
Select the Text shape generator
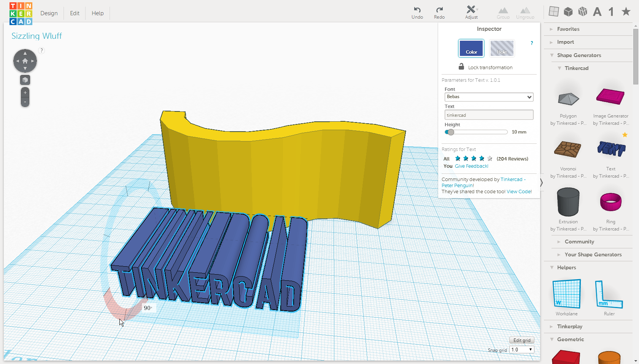tap(611, 149)
